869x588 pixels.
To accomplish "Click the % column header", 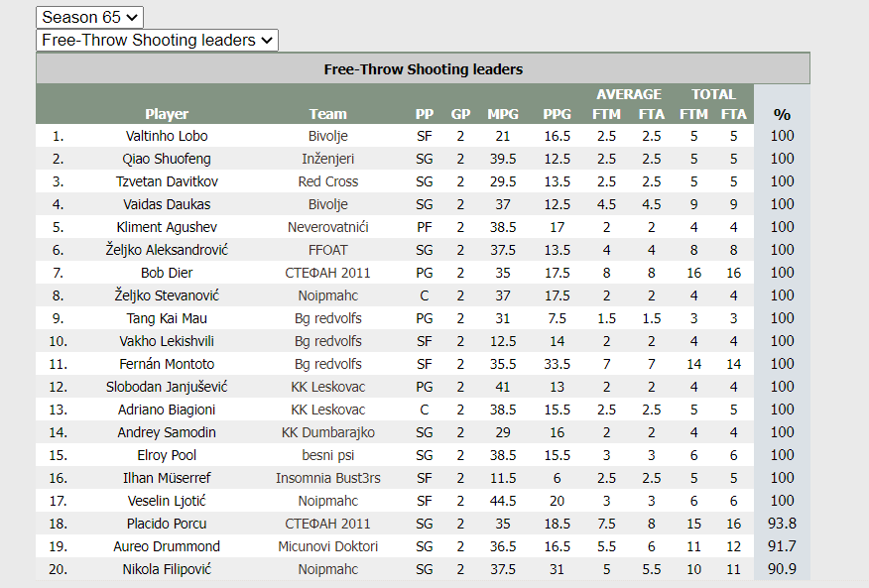I will [x=782, y=115].
